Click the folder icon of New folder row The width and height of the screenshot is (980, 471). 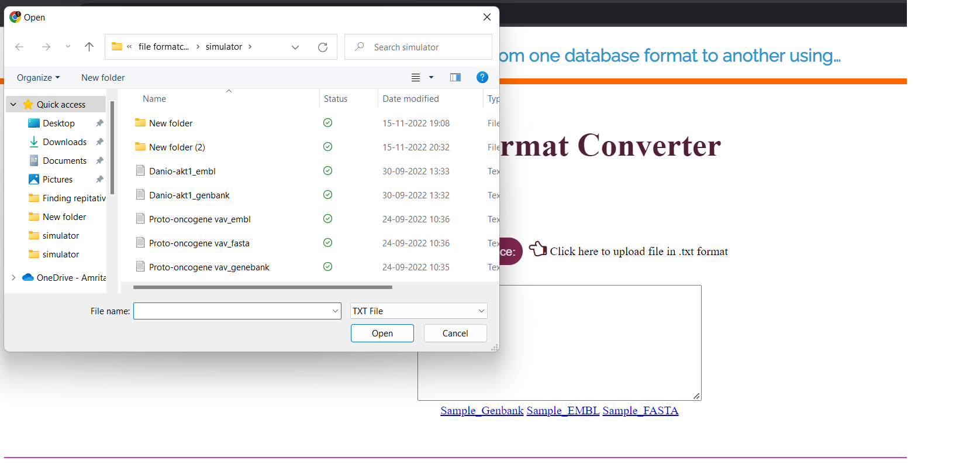[x=140, y=122]
